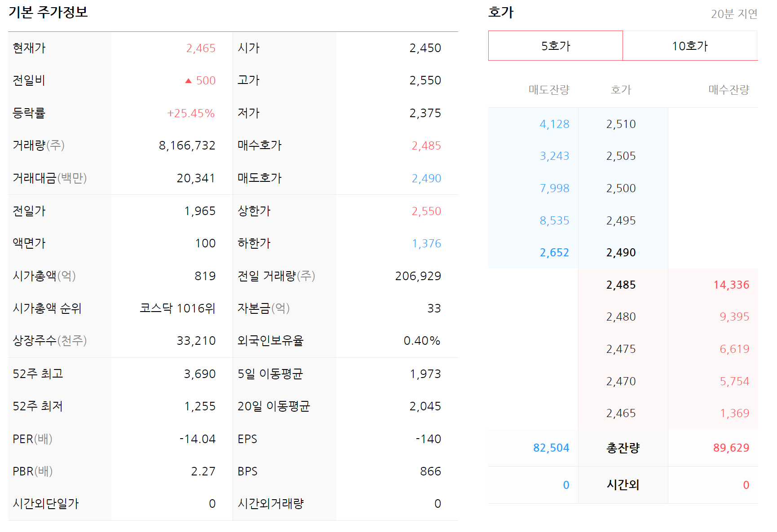Viewport: 777px width, 532px height.
Task: Click total ask quantity 82,504
Action: (551, 448)
